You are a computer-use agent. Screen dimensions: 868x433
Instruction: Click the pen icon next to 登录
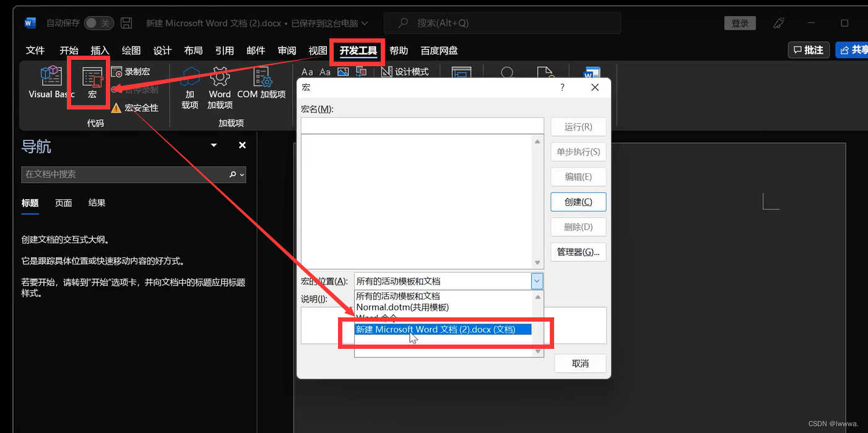coord(779,23)
